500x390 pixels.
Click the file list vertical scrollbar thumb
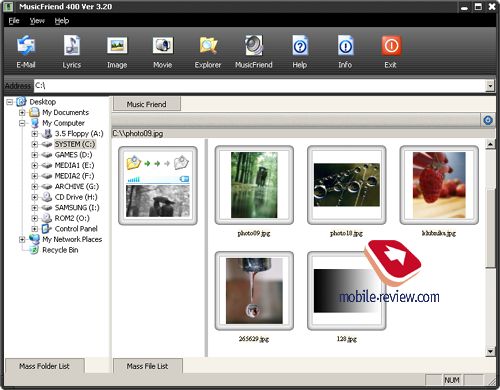(490, 228)
